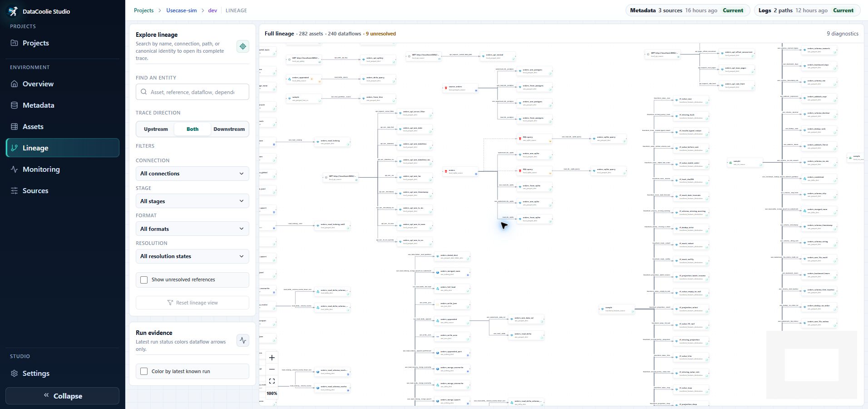Click the 9 unresolved label

pos(380,34)
